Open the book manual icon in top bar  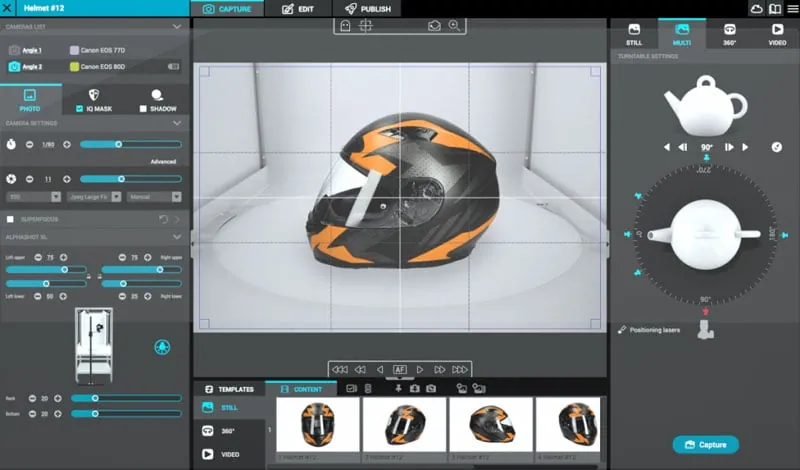[775, 9]
